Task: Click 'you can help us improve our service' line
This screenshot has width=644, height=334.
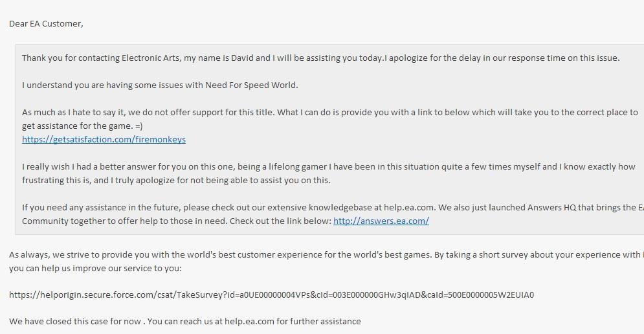Action: tap(95, 268)
